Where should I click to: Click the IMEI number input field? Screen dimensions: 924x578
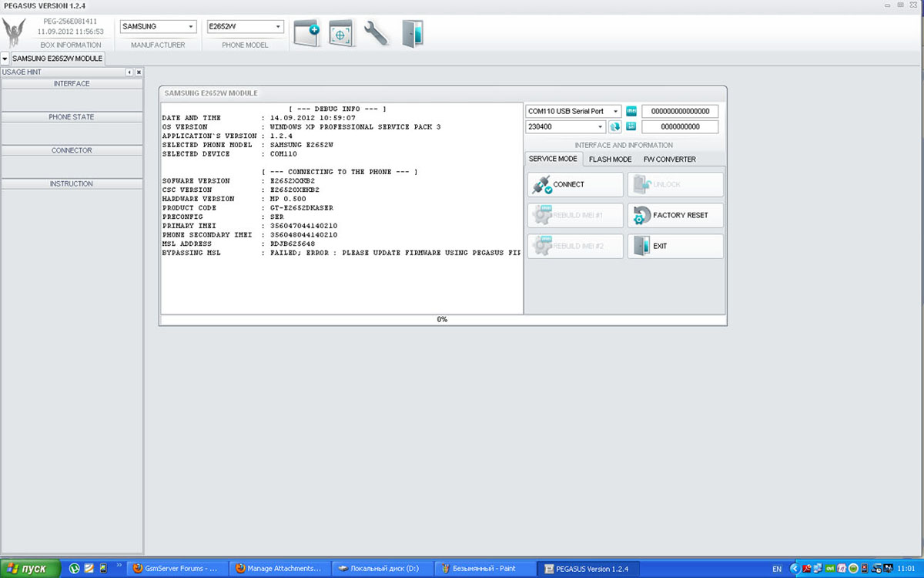point(680,111)
